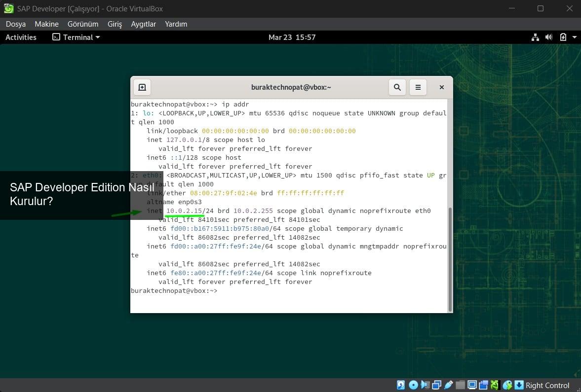Open the Makine menu
The height and width of the screenshot is (392, 581).
[46, 24]
